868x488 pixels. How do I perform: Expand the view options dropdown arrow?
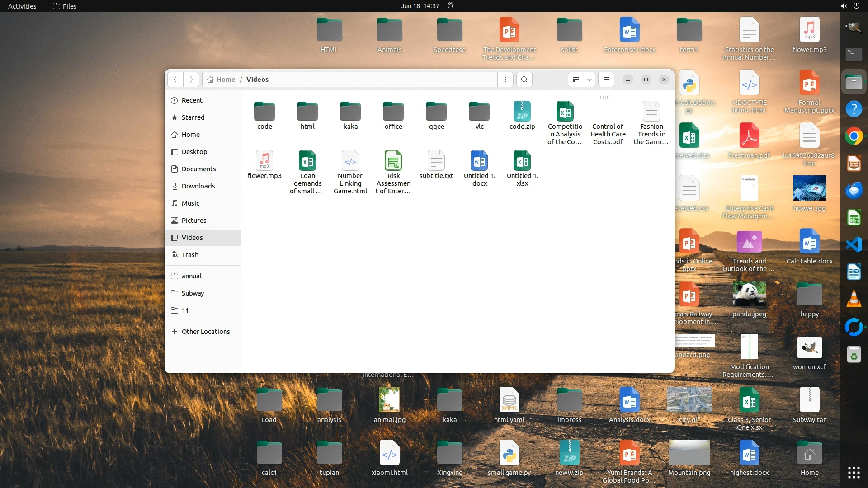590,80
